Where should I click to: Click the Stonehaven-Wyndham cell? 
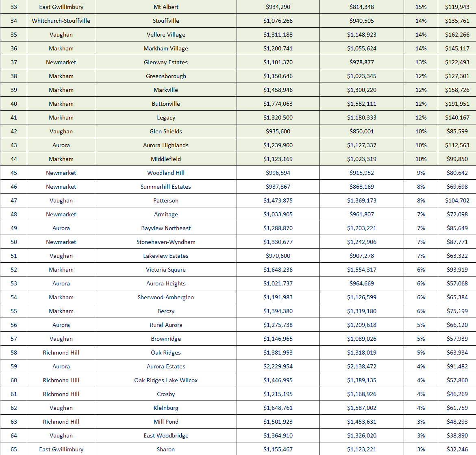coord(166,242)
